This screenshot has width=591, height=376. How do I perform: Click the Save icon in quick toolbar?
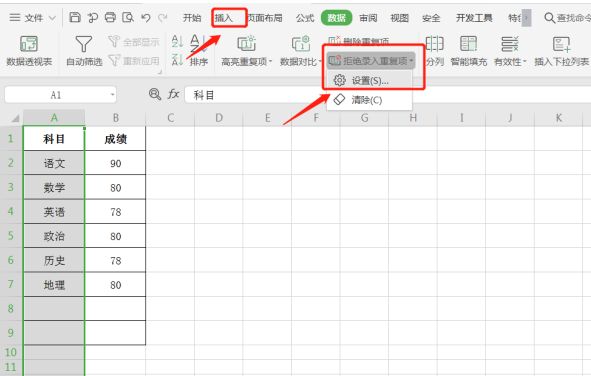click(x=75, y=17)
